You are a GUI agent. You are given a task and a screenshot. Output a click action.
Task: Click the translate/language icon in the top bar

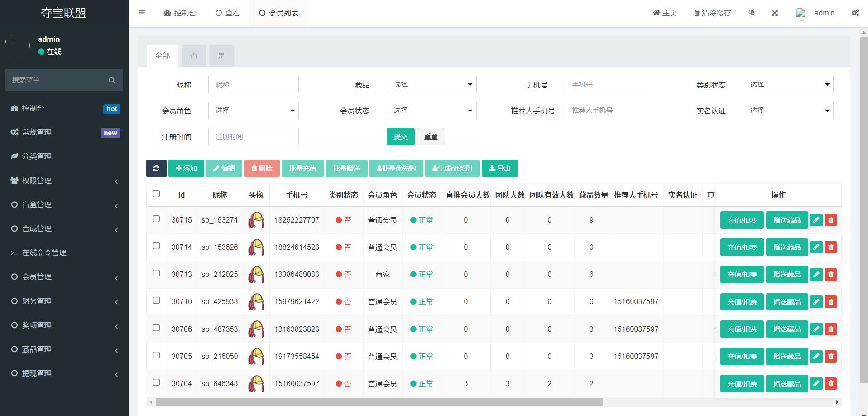tap(752, 13)
